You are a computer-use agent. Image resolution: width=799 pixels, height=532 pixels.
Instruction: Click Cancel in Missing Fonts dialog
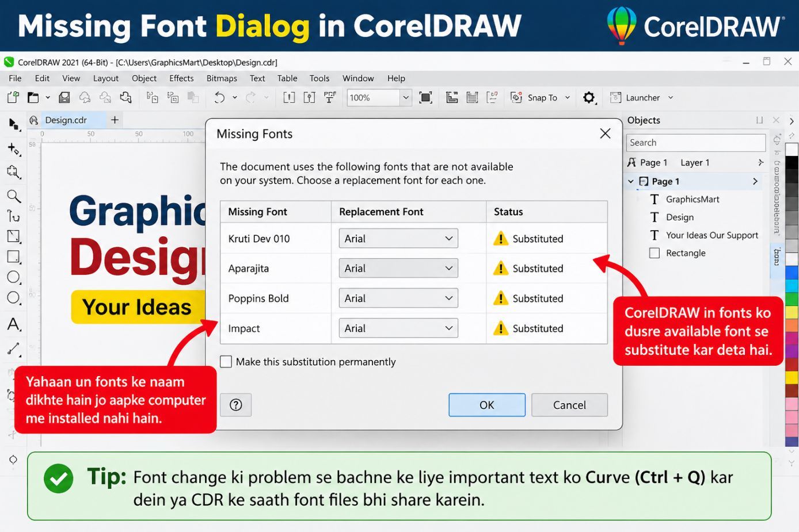coord(569,405)
